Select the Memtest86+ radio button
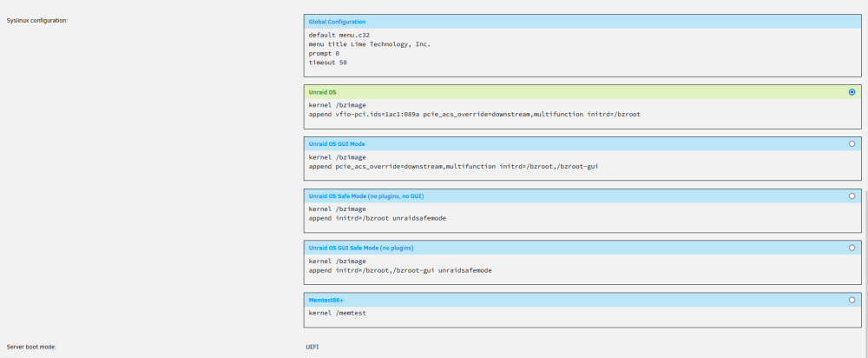The image size is (868, 358). (852, 300)
